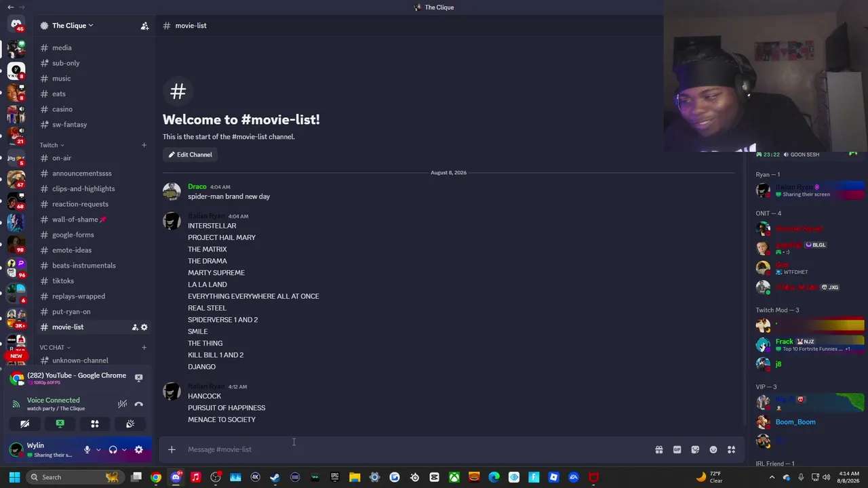Viewport: 868px width, 488px height.
Task: Open the soundboard in the voice panel
Action: [130, 424]
